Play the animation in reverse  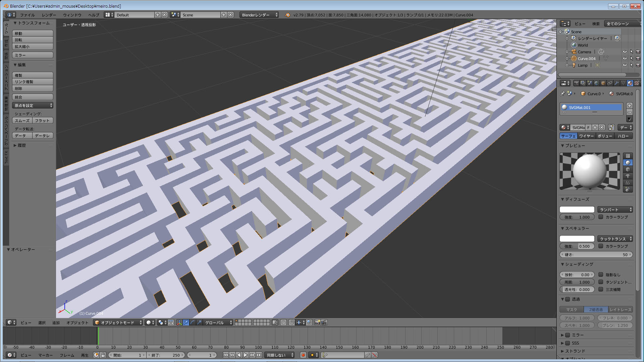click(x=239, y=355)
